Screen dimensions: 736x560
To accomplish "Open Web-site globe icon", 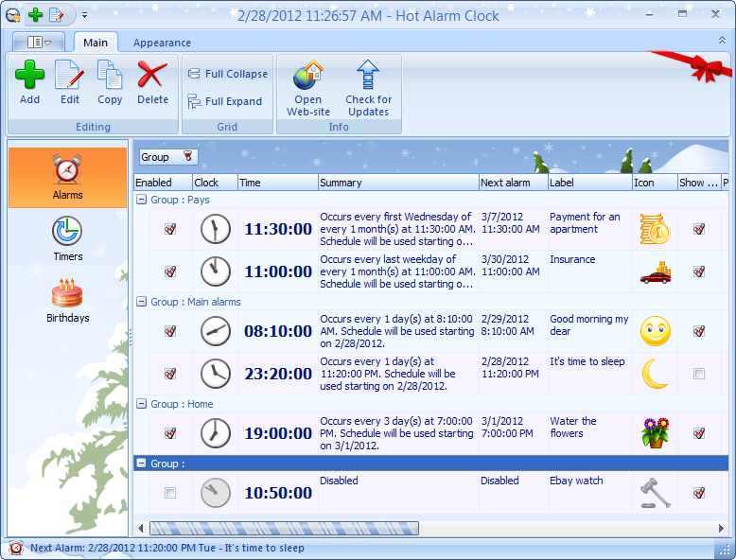I will click(307, 75).
